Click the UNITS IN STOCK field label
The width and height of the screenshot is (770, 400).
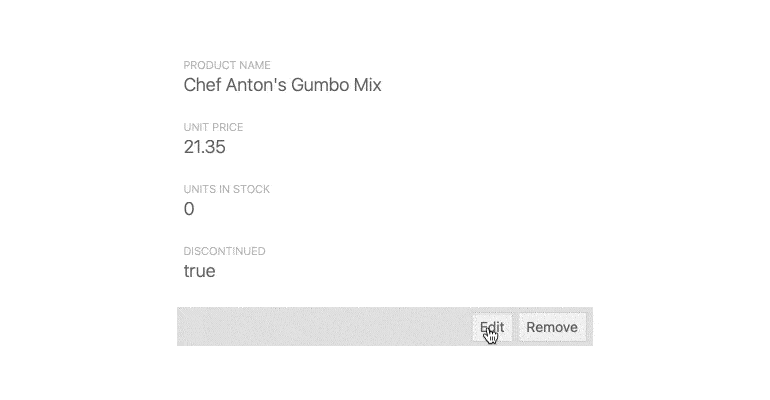point(226,189)
